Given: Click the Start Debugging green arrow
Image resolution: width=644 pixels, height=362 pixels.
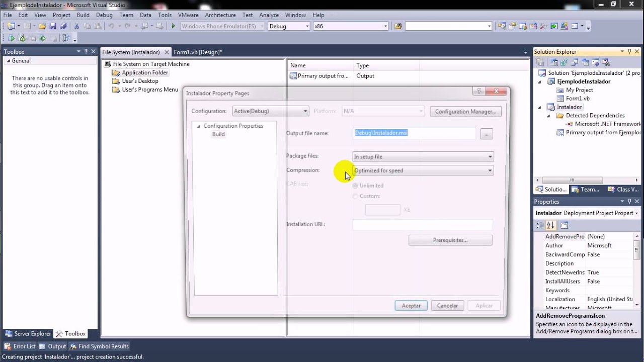Looking at the screenshot, I should [173, 26].
